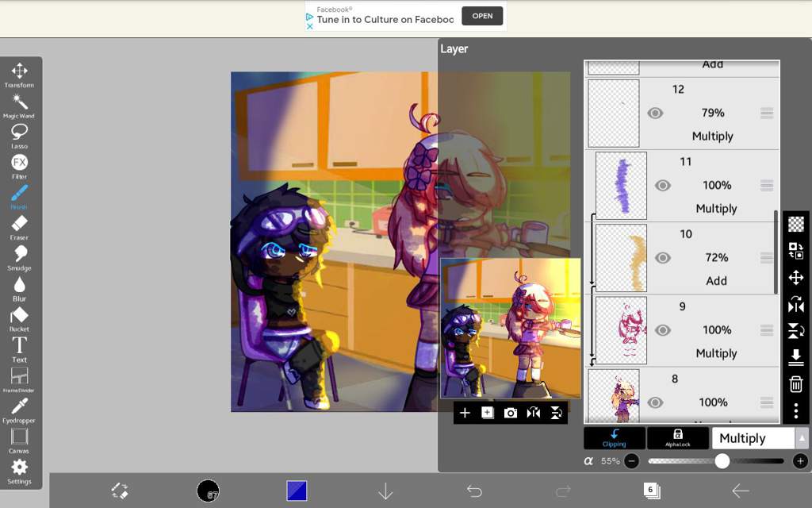Delete layer with trash icon

click(x=796, y=384)
